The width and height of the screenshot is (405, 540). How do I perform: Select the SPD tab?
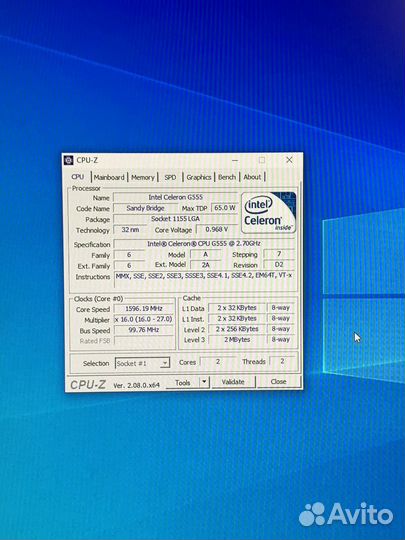[x=170, y=177]
